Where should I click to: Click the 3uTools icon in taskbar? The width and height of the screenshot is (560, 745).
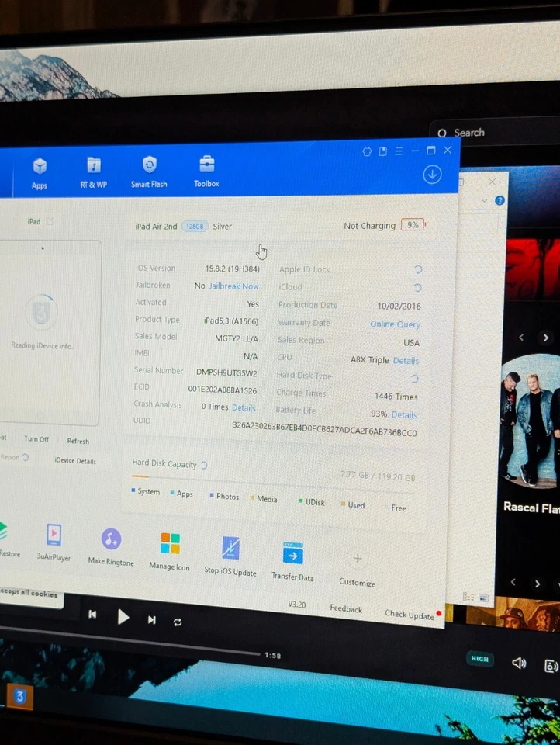(x=20, y=697)
